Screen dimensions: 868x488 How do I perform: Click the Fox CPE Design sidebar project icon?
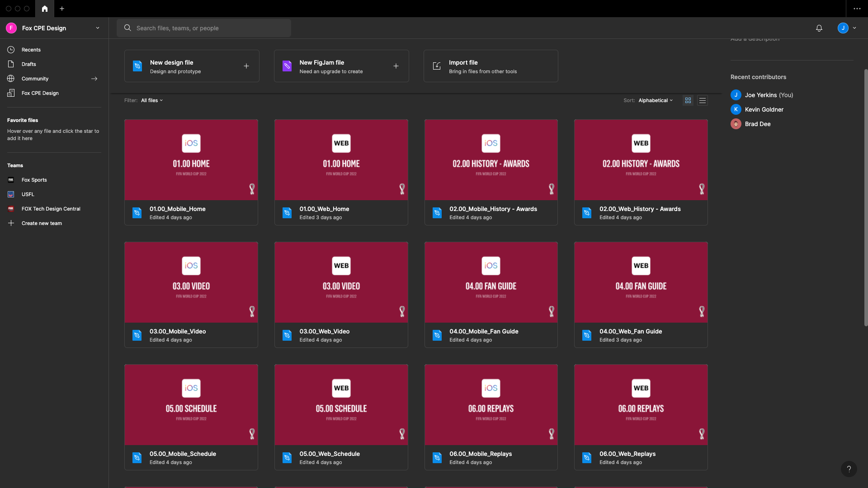pyautogui.click(x=11, y=93)
